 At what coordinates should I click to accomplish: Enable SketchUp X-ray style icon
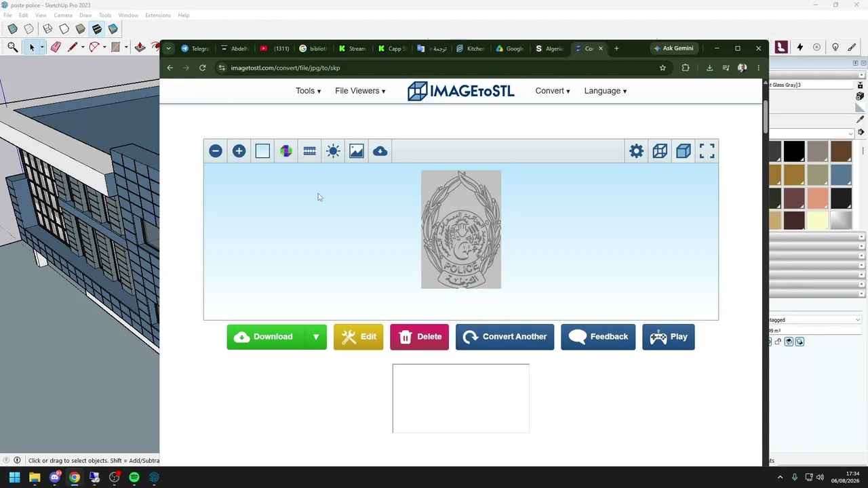(12, 29)
